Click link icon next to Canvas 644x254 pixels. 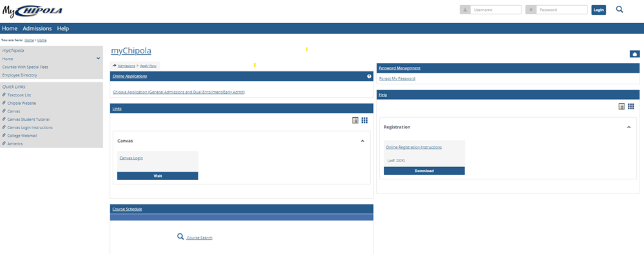[x=4, y=111]
